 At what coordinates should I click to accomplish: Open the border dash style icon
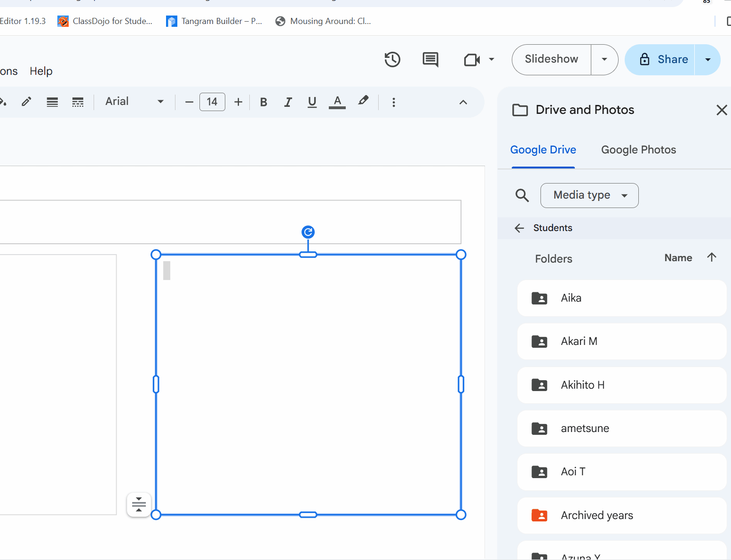(x=78, y=102)
